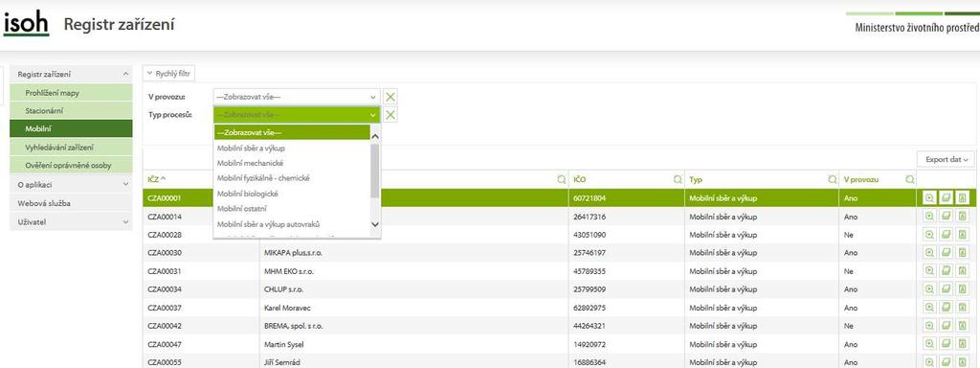The width and height of the screenshot is (980, 368).
Task: Expand the Uživatel sidebar section
Action: pyautogui.click(x=71, y=221)
